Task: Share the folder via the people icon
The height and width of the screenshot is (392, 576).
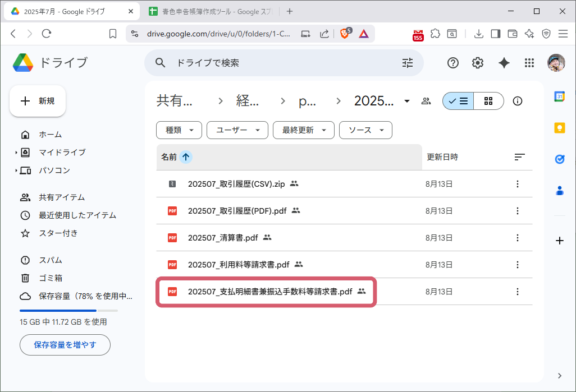Action: click(x=426, y=101)
